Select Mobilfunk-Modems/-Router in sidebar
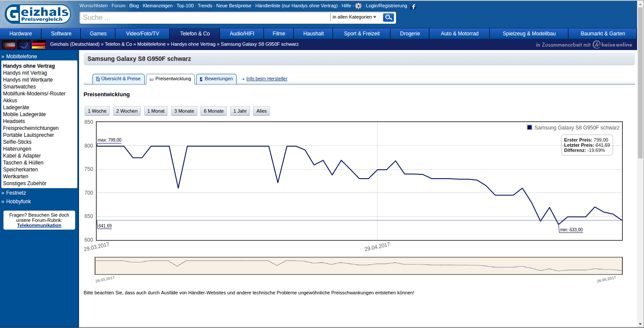Screen dimensions: 644x328 coord(34,94)
